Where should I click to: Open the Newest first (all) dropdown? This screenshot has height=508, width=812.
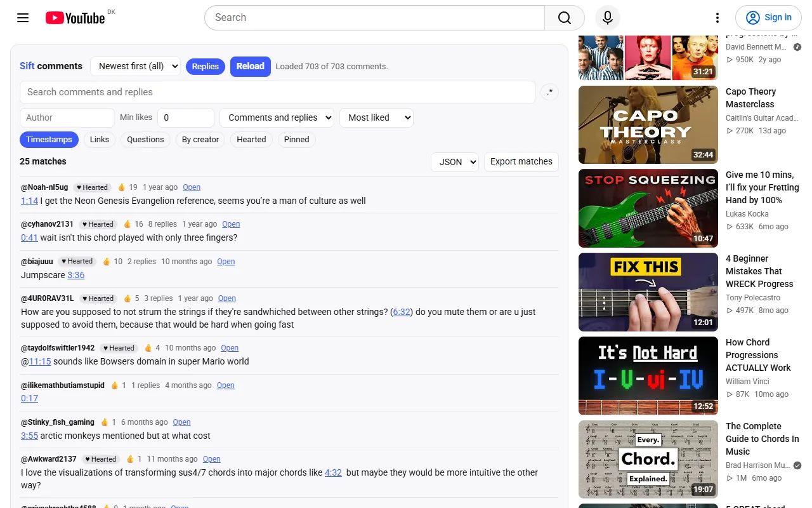pyautogui.click(x=135, y=66)
